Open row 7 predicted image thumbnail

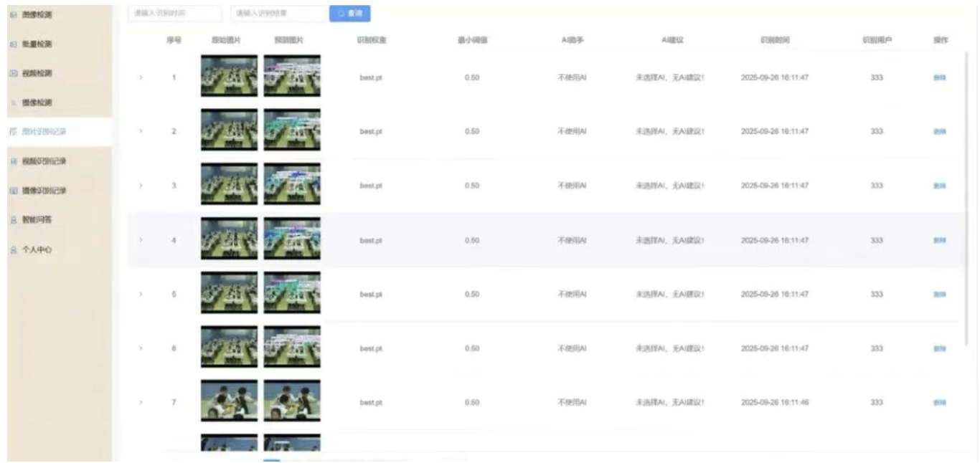(292, 401)
